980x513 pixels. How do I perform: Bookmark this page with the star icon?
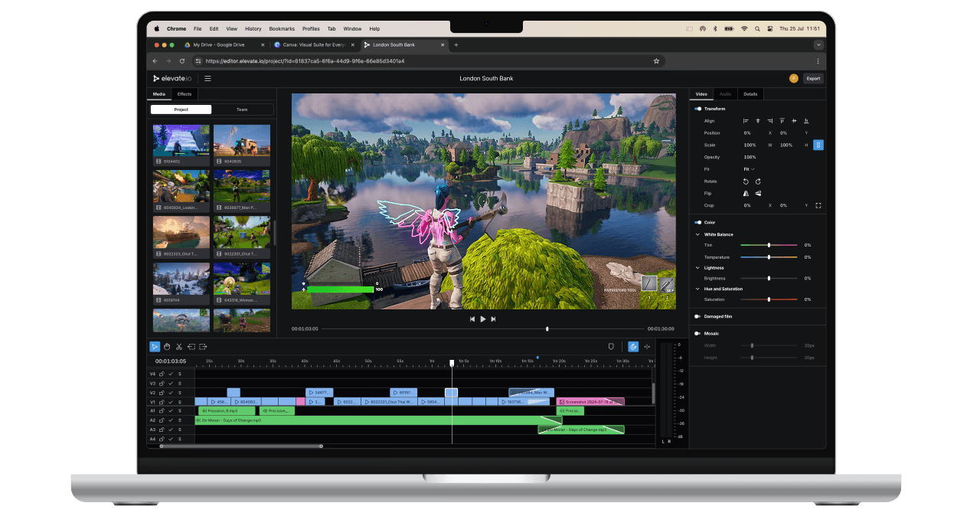[656, 60]
